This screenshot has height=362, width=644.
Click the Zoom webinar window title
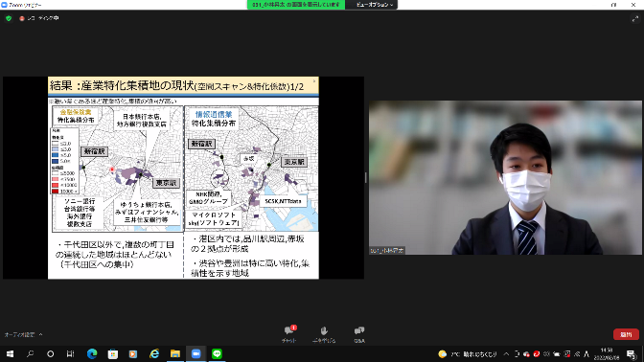(x=25, y=5)
